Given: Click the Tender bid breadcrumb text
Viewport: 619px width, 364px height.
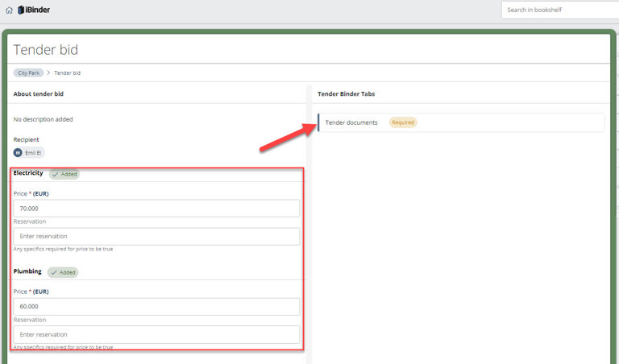Looking at the screenshot, I should point(67,73).
